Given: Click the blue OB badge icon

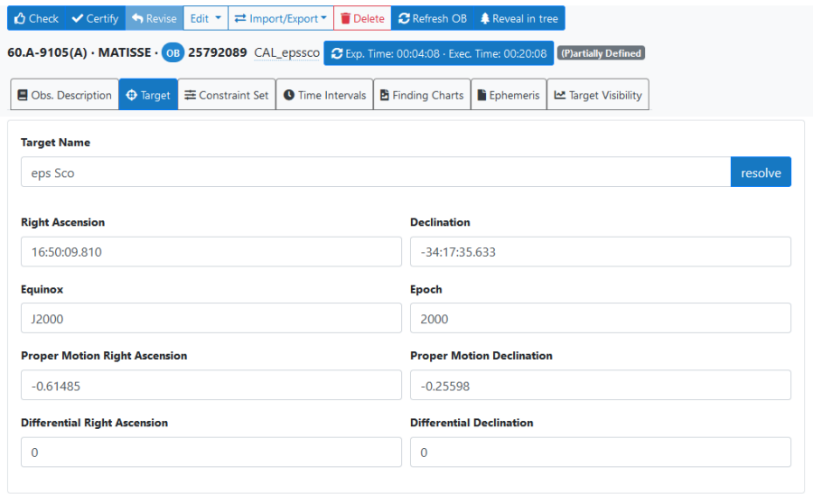Looking at the screenshot, I should (x=173, y=53).
